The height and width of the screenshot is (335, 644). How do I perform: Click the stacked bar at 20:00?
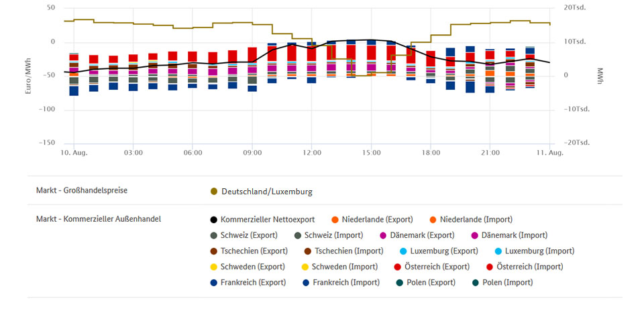pos(470,69)
